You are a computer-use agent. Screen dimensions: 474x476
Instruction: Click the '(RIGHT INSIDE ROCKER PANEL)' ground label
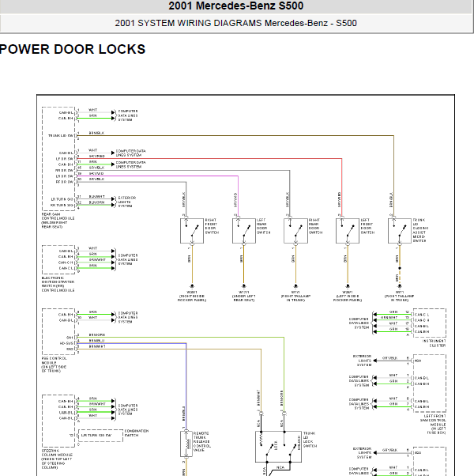pyautogui.click(x=192, y=298)
